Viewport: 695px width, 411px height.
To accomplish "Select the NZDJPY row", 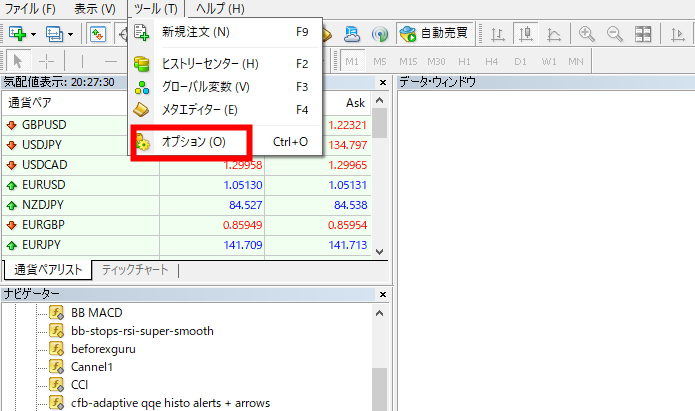I will pos(186,205).
